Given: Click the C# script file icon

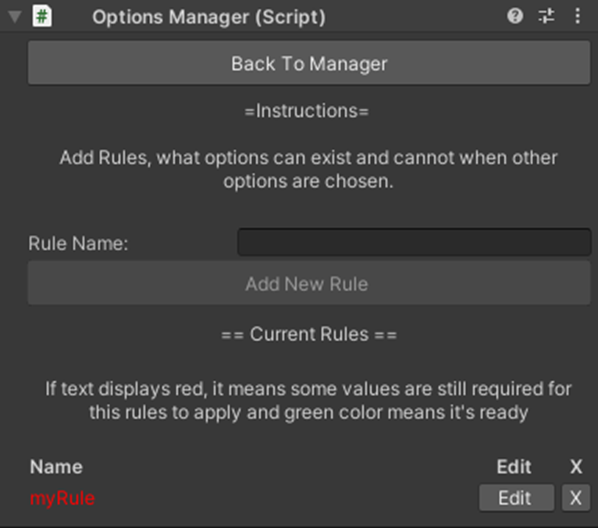Looking at the screenshot, I should click(x=42, y=16).
